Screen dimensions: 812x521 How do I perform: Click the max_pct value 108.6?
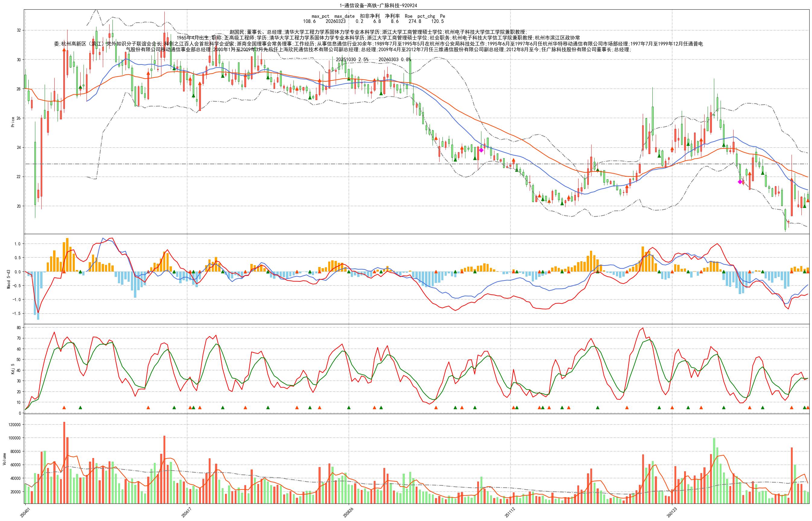309,21
